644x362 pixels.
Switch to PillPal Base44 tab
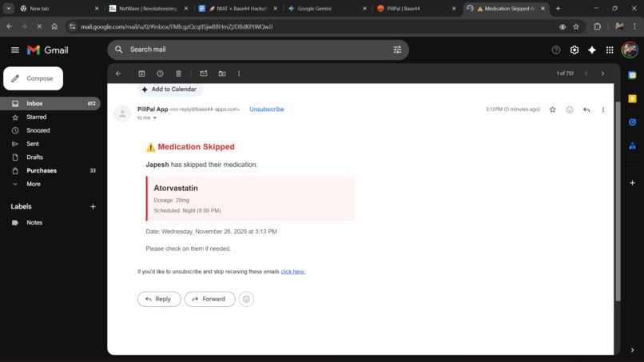tap(416, 8)
